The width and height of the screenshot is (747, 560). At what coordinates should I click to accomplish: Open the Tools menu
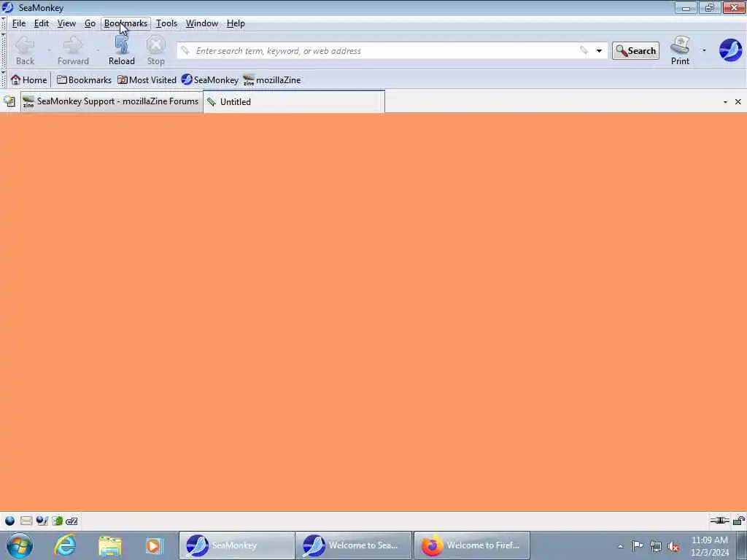[166, 23]
